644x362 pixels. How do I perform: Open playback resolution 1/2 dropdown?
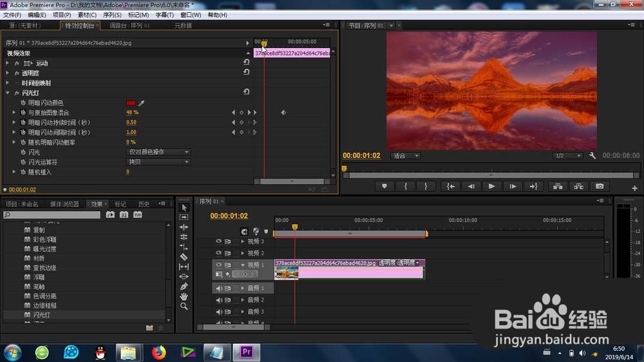point(567,156)
